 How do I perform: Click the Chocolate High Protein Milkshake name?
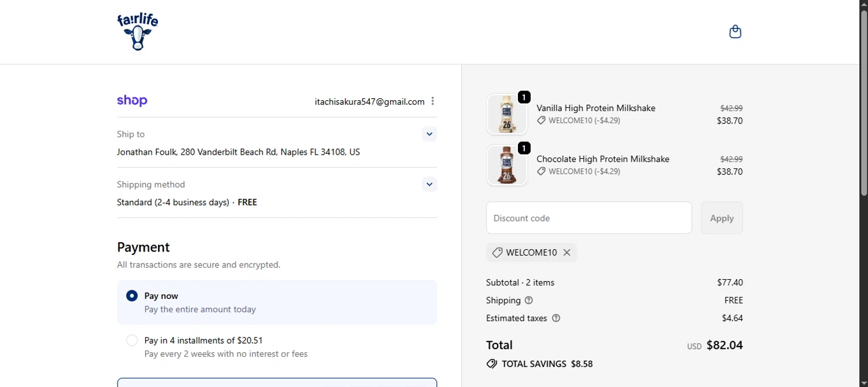point(603,159)
